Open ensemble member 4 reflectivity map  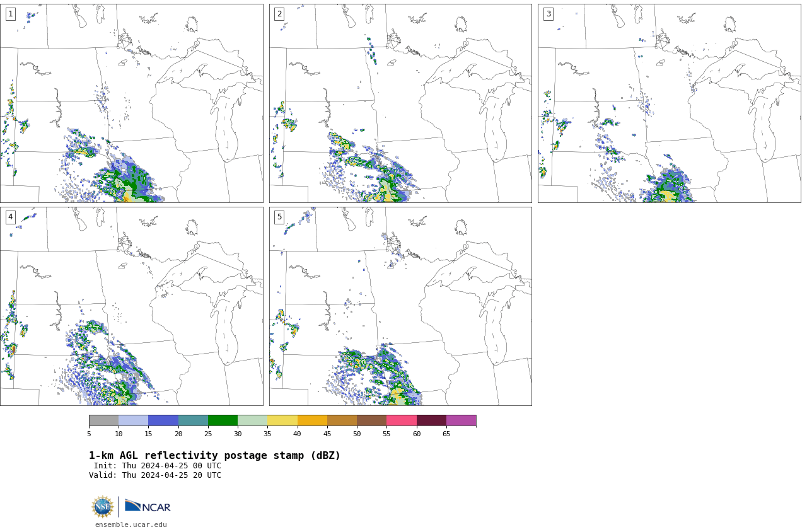point(131,306)
